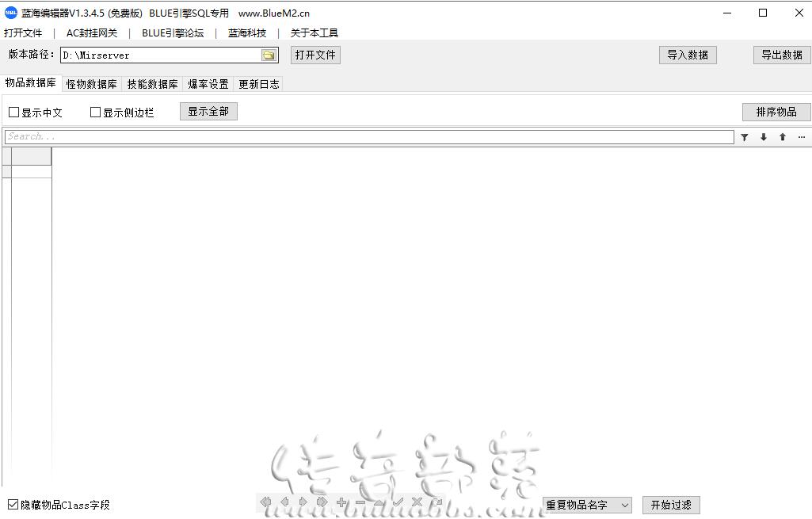Switch to the 物品数据库 tab

click(31, 83)
